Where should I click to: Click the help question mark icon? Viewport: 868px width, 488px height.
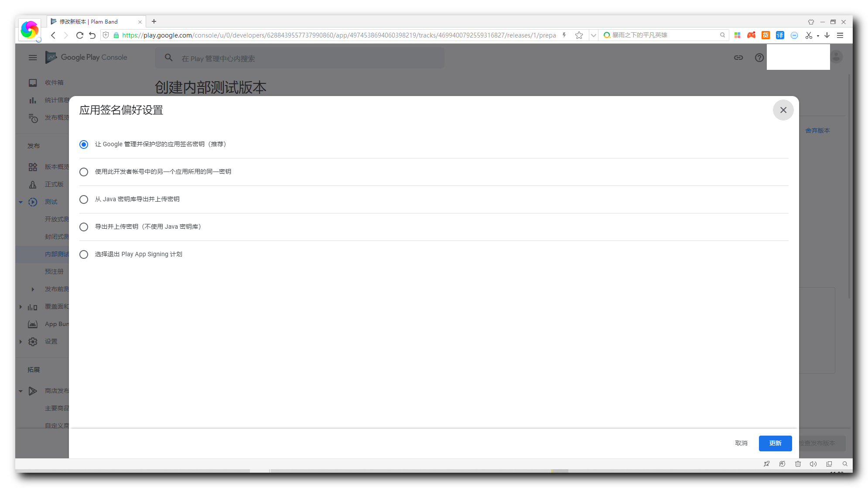[x=759, y=58]
